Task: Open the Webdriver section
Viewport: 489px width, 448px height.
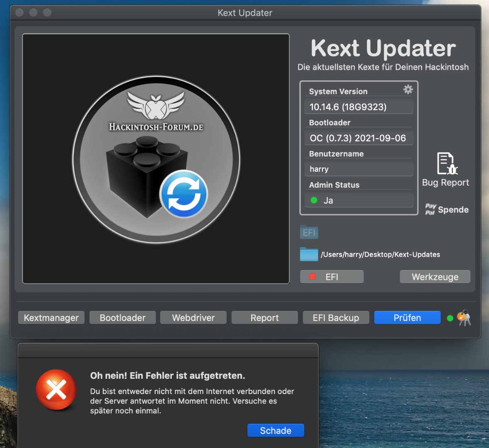Action: click(193, 318)
